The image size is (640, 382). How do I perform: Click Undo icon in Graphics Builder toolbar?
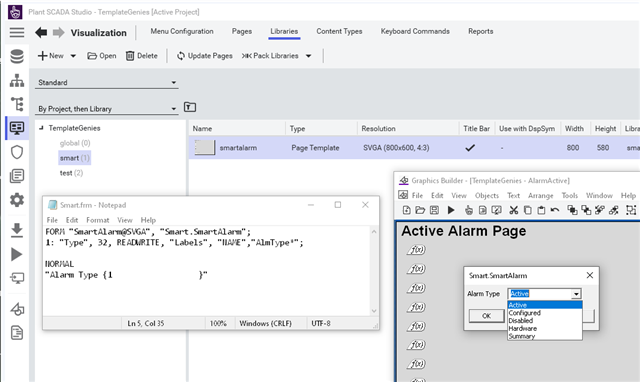(555, 210)
